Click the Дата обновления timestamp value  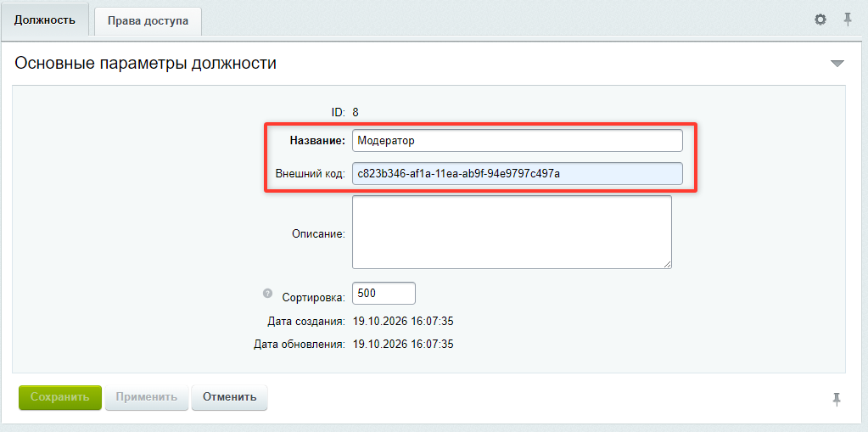click(x=403, y=345)
